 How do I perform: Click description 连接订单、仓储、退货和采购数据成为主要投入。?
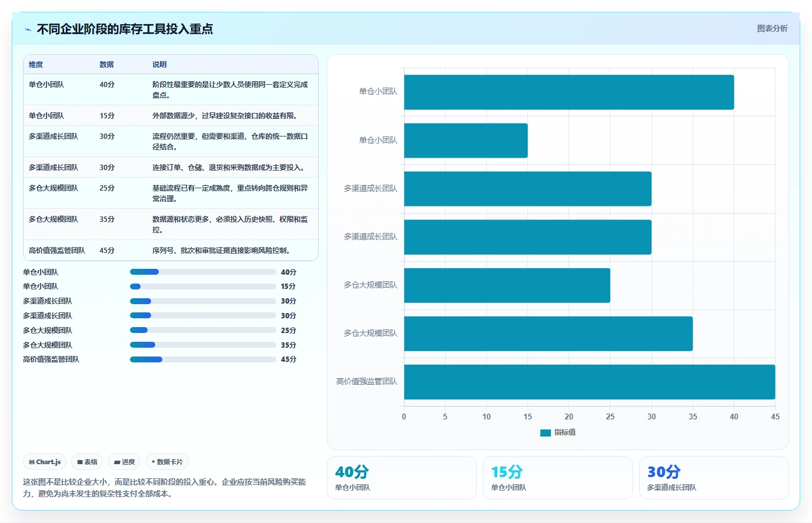point(230,168)
